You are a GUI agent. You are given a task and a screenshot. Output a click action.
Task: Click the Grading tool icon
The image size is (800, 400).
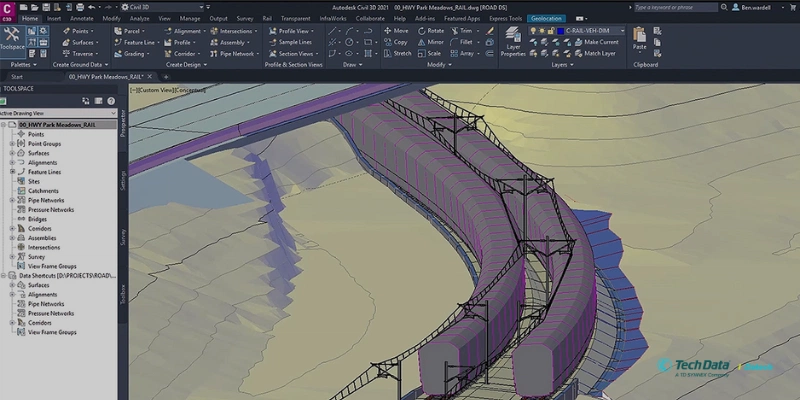point(118,54)
